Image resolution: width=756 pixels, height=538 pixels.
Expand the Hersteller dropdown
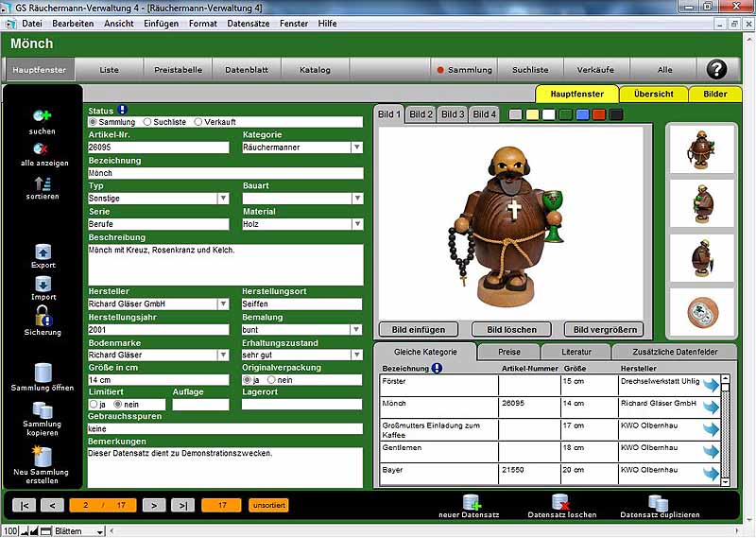(x=223, y=304)
